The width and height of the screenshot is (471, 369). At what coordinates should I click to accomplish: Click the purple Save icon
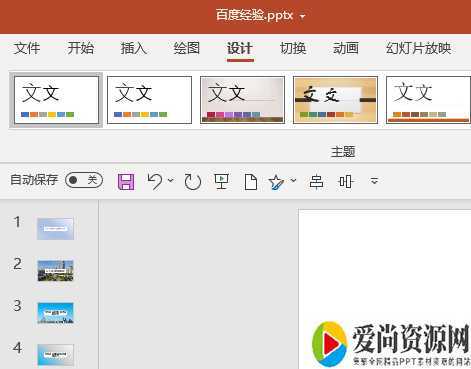pyautogui.click(x=126, y=182)
